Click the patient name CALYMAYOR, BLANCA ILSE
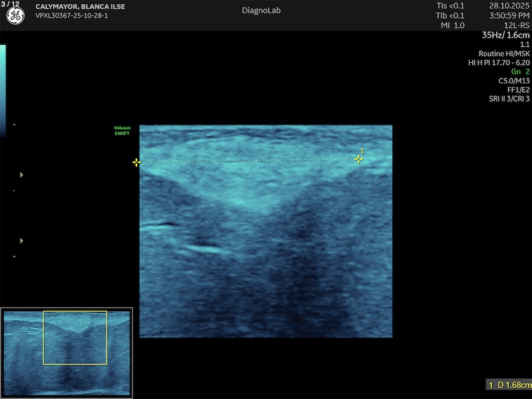The image size is (532, 399). click(80, 7)
